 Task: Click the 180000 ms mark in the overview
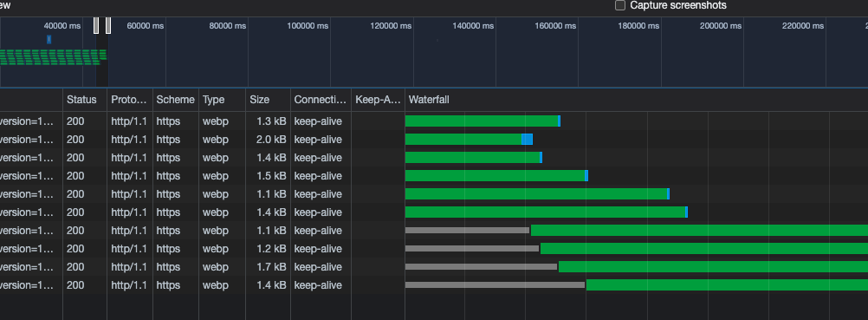tap(638, 25)
